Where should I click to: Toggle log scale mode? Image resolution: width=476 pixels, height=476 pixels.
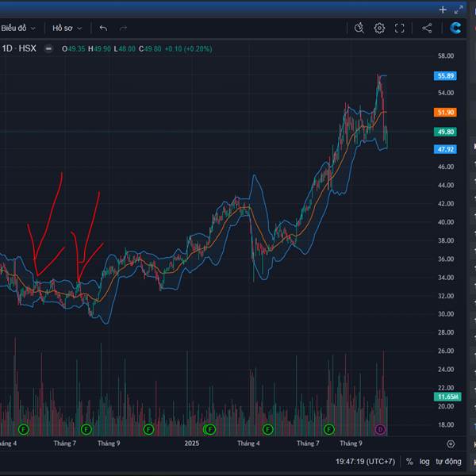425,461
